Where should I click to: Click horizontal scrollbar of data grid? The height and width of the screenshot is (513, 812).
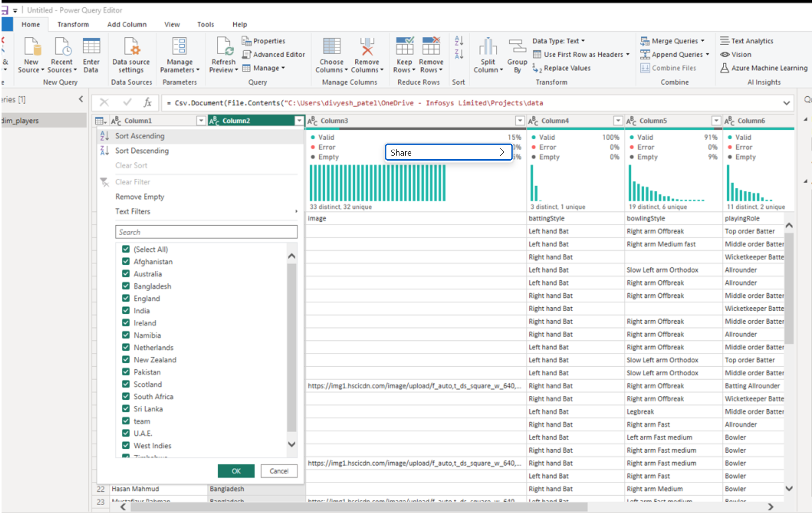(359, 507)
